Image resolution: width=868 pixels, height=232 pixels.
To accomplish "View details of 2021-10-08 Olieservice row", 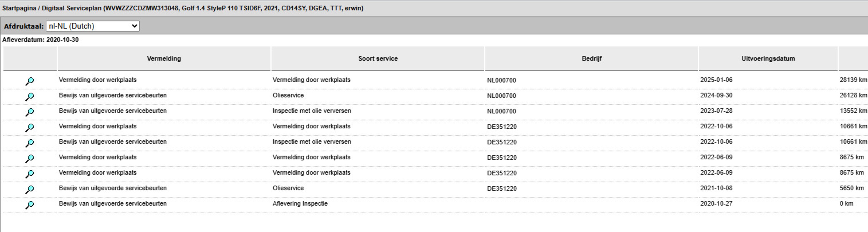I will 30,189.
